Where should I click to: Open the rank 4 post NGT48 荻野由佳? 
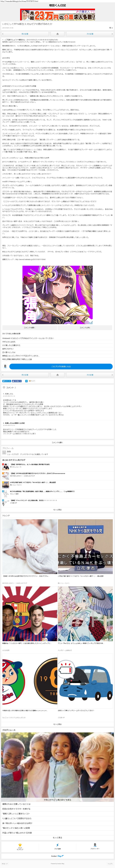[42, 491]
